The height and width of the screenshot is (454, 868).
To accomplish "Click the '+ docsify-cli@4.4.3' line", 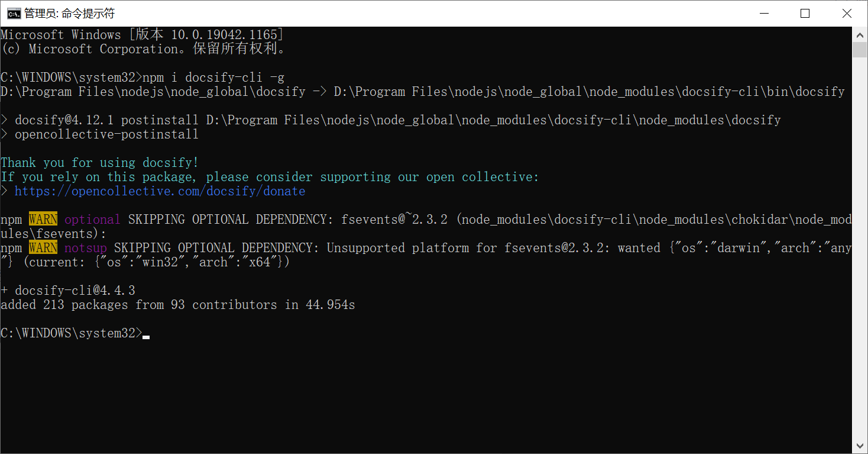I will 68,291.
